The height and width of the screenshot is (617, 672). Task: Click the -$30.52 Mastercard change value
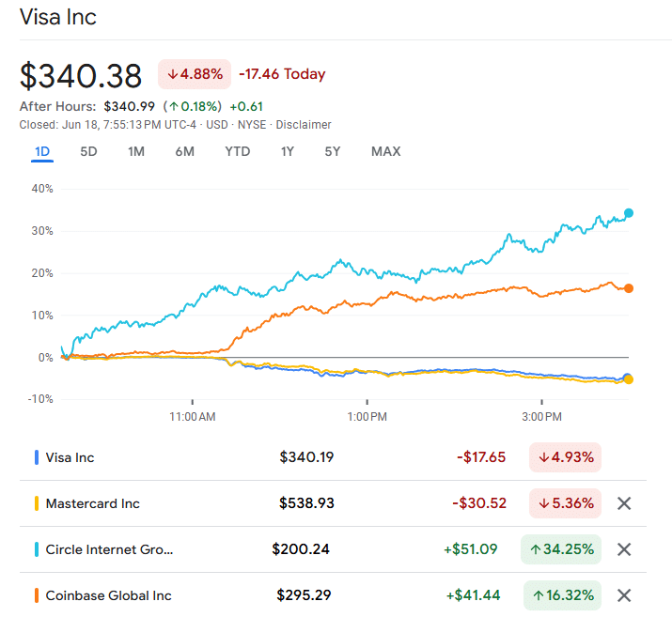(479, 503)
